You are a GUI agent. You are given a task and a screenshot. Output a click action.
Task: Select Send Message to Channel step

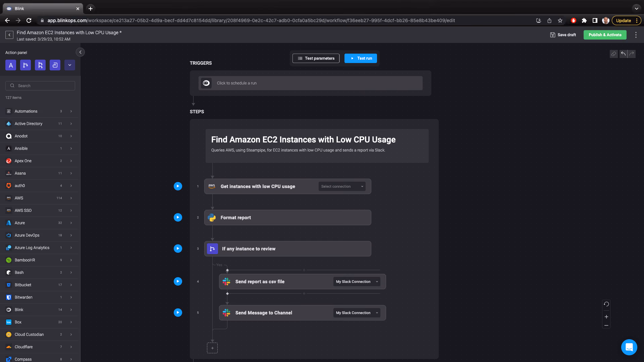(x=302, y=313)
